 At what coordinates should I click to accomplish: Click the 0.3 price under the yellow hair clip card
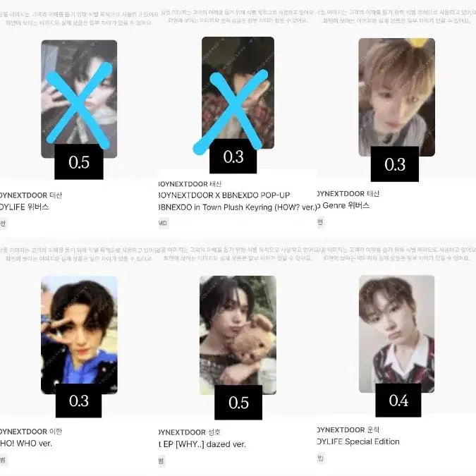pyautogui.click(x=395, y=164)
